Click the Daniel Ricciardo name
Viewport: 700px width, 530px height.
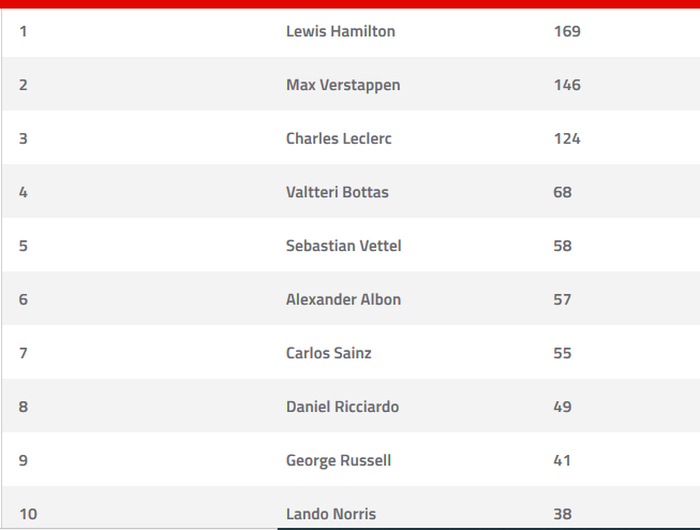click(x=342, y=407)
